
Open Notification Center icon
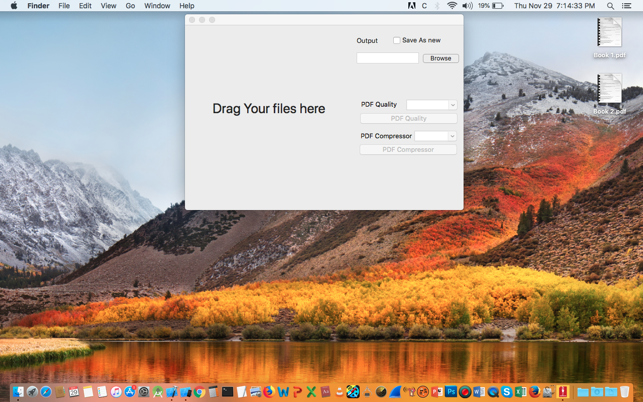tap(626, 6)
